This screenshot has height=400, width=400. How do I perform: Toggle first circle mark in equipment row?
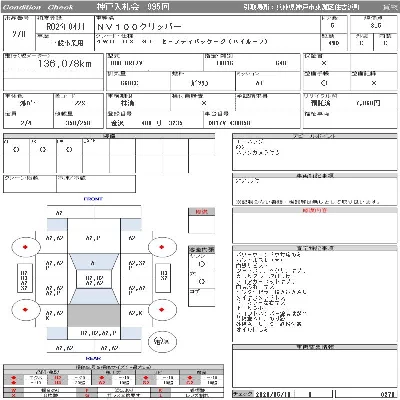[x=16, y=150]
